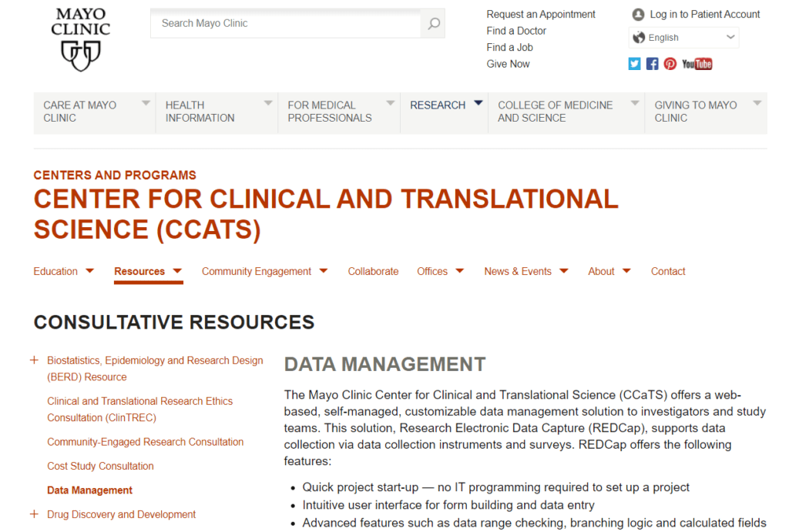Expand the Giving to Mayo Clinic arrow
Viewport: 789px width, 532px height.
click(x=757, y=103)
